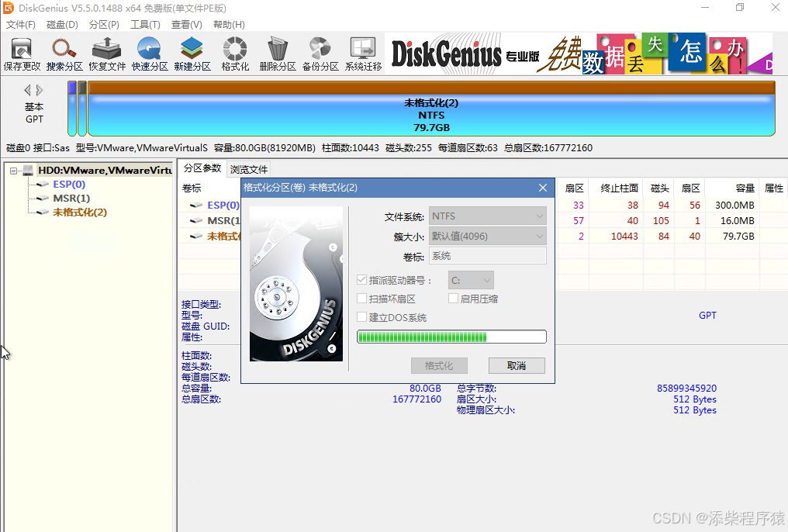Click the ESP(0) row in the partition table

click(482, 205)
